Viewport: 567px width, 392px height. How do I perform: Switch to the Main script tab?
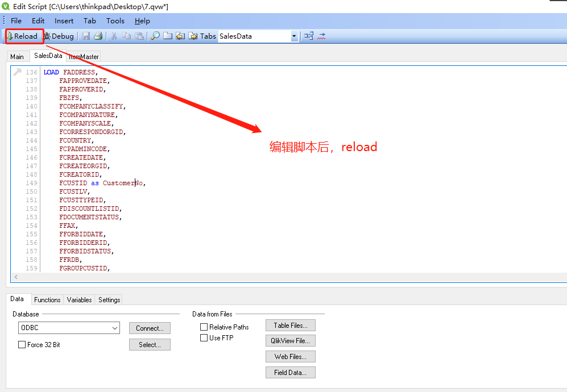17,56
